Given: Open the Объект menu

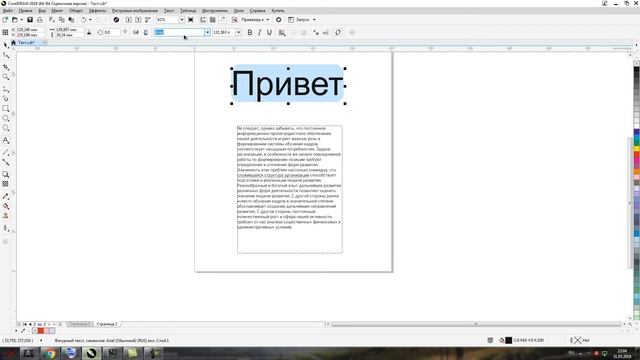Looking at the screenshot, I should coord(76,11).
